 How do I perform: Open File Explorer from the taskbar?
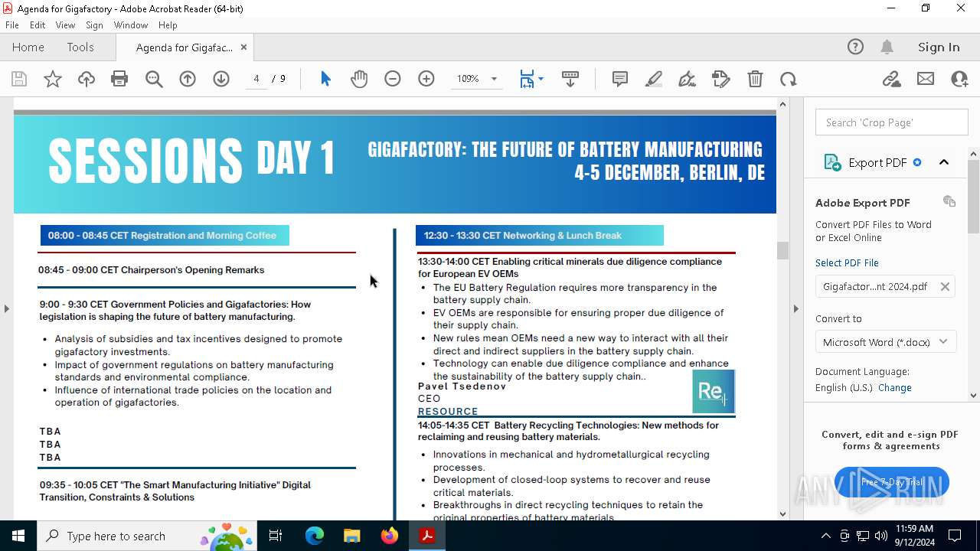pos(351,536)
